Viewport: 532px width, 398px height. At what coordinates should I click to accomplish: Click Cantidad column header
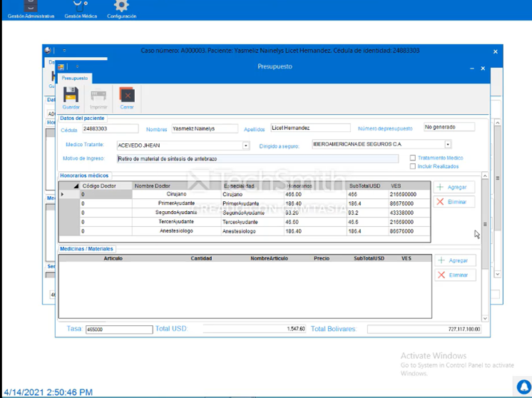[201, 258]
